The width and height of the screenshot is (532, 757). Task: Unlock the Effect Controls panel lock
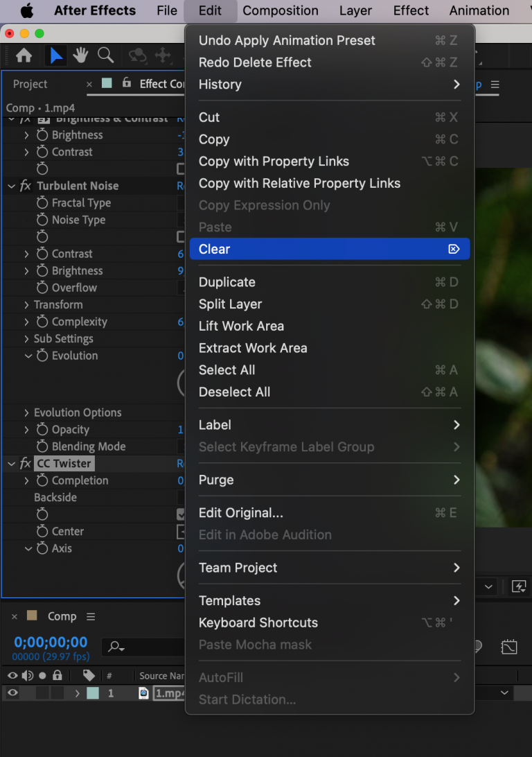pos(126,84)
